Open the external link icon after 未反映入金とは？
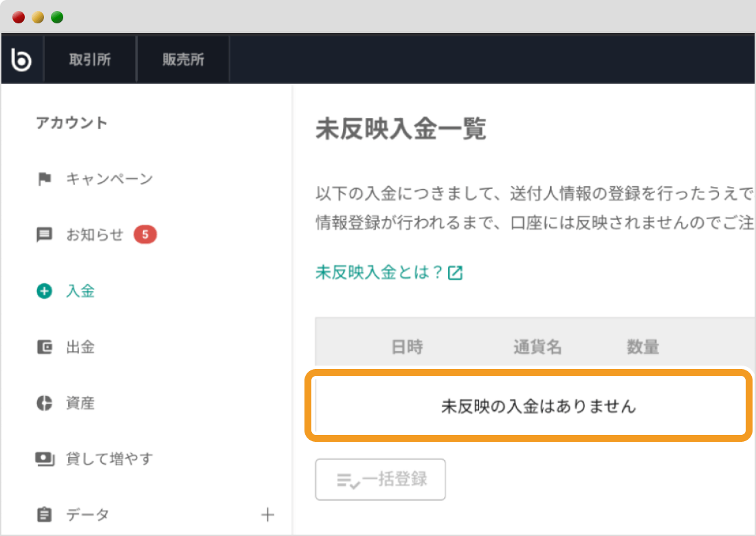The height and width of the screenshot is (536, 756). pyautogui.click(x=455, y=273)
